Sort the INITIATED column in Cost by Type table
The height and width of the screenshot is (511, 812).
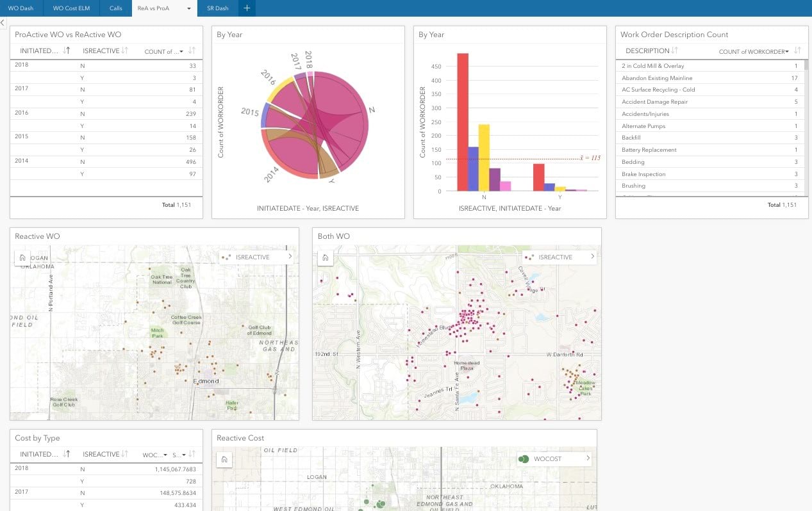click(67, 454)
